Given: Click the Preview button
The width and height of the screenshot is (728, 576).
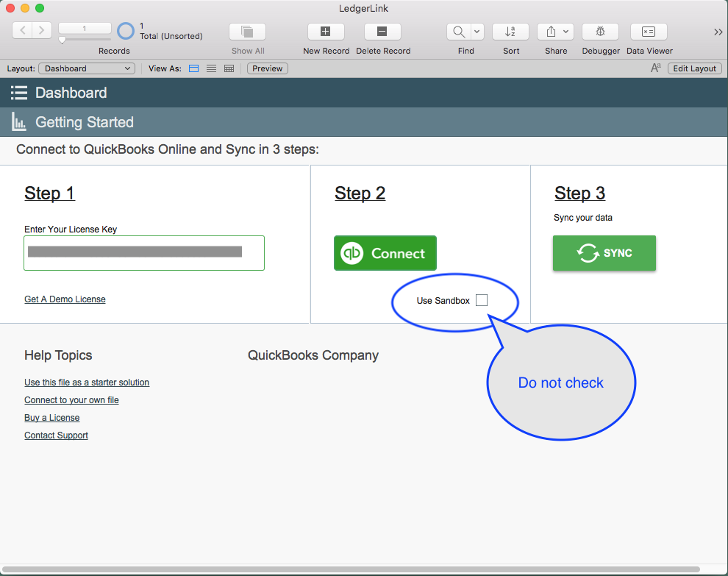Looking at the screenshot, I should 268,68.
